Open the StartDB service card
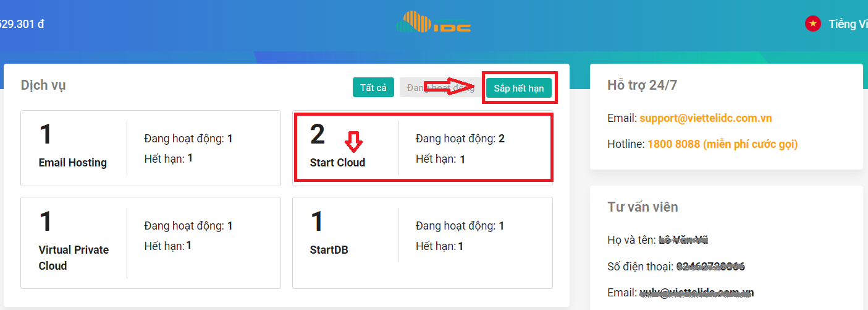868x310 pixels. click(x=423, y=243)
